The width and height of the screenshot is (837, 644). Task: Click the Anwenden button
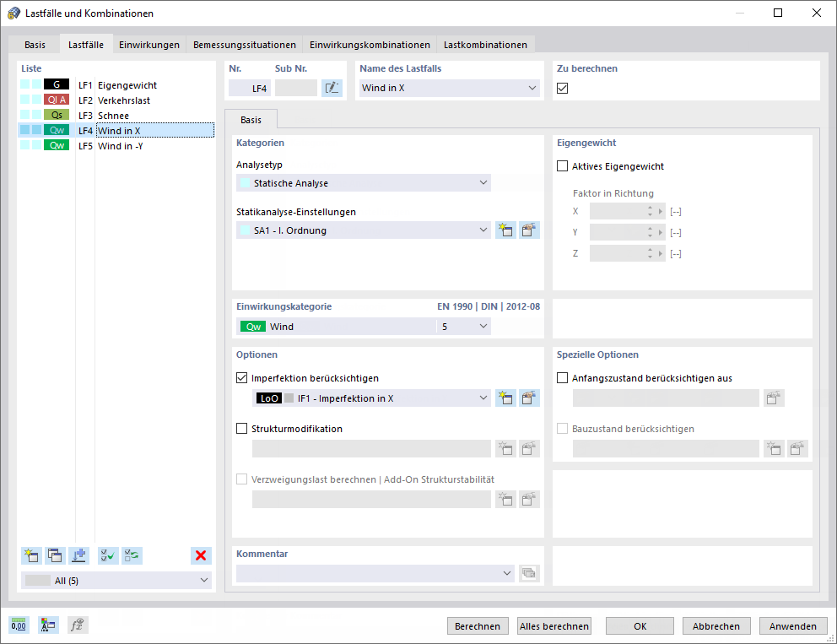pyautogui.click(x=792, y=625)
